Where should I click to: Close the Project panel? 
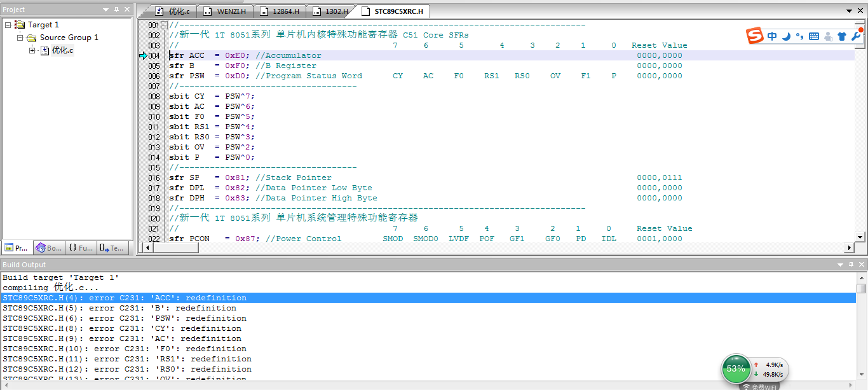pyautogui.click(x=126, y=10)
